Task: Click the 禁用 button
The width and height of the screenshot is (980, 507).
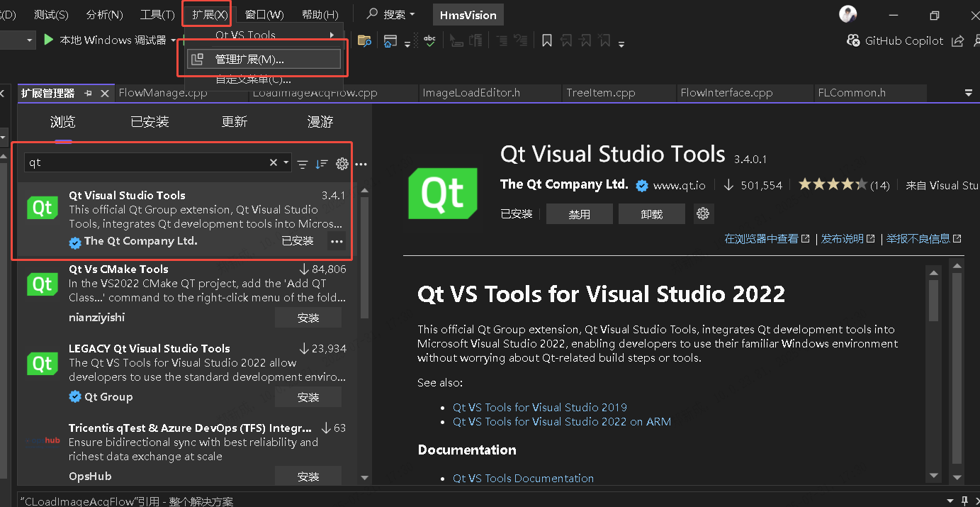Action: click(579, 213)
